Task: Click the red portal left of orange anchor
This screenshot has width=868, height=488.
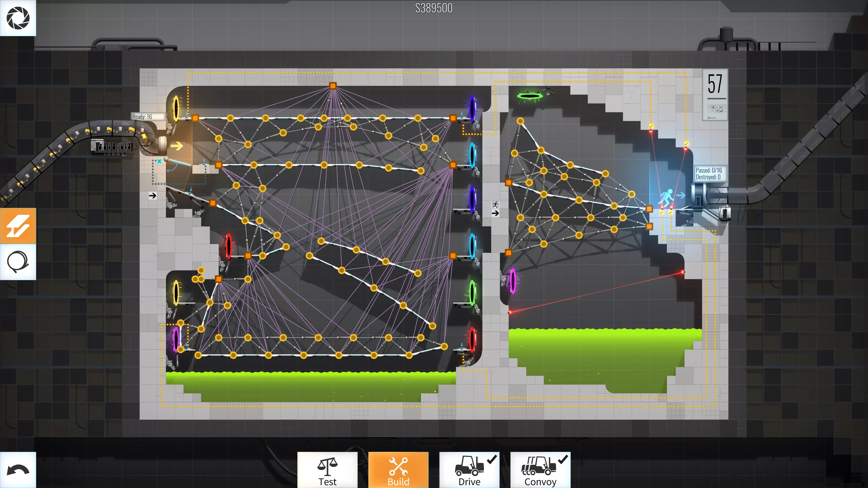Action: [x=229, y=246]
